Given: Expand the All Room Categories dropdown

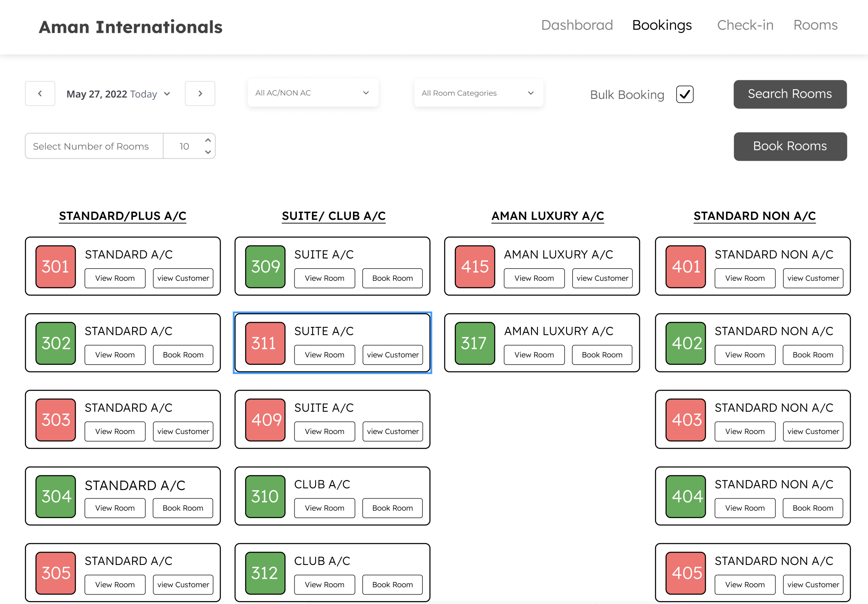Looking at the screenshot, I should point(478,93).
